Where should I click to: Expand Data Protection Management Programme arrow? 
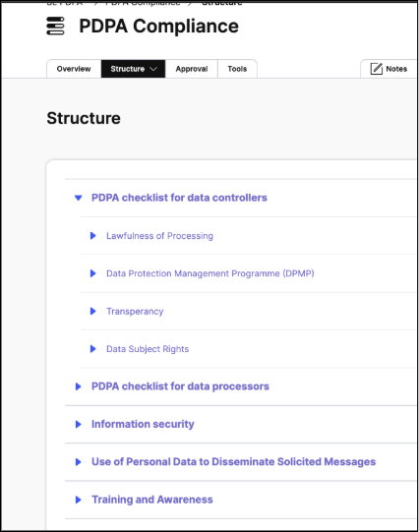(x=93, y=273)
